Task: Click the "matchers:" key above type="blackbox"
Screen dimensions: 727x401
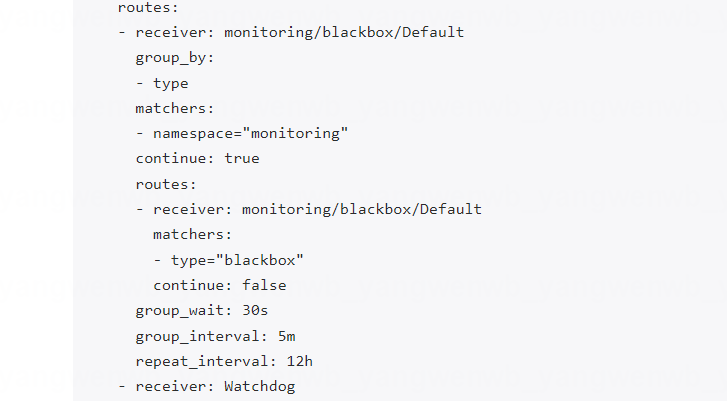Action: click(192, 234)
